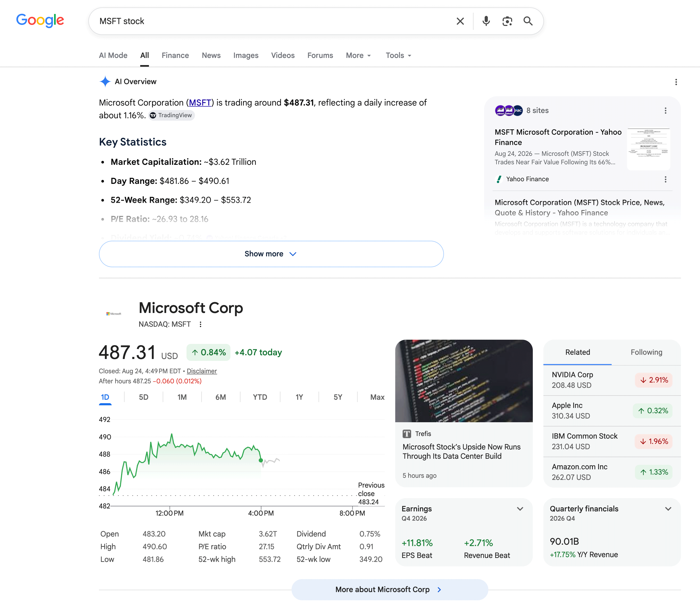Viewport: 700px width, 609px height.
Task: Select the 1D chart range
Action: 105,397
